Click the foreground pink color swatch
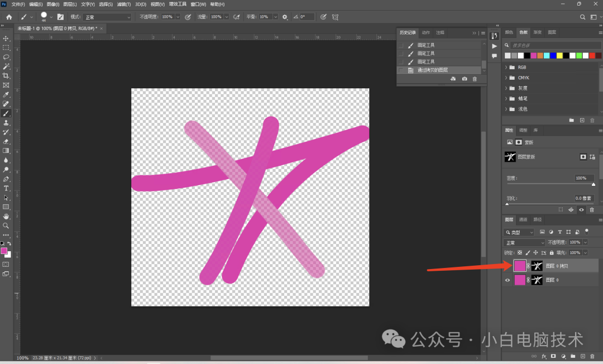This screenshot has height=364, width=603. [4, 251]
